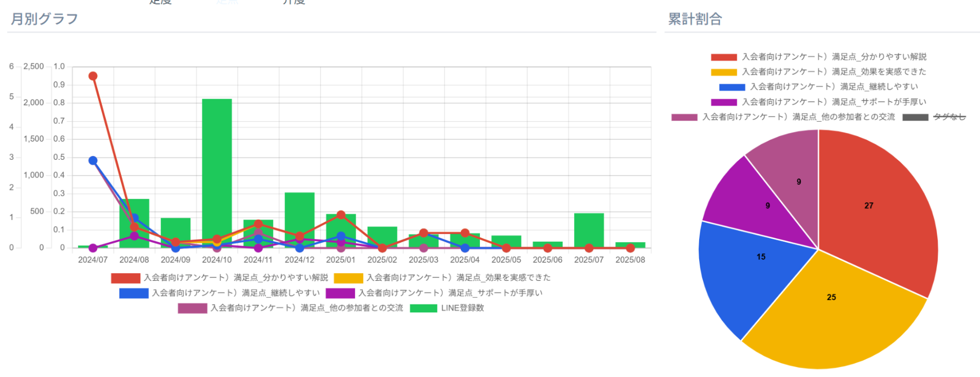Click the 2024/10 x-axis label

pyautogui.click(x=217, y=260)
